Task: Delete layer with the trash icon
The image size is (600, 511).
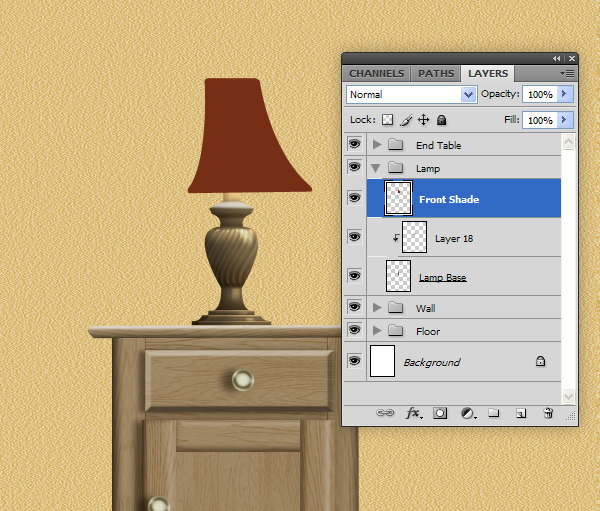Action: point(547,413)
